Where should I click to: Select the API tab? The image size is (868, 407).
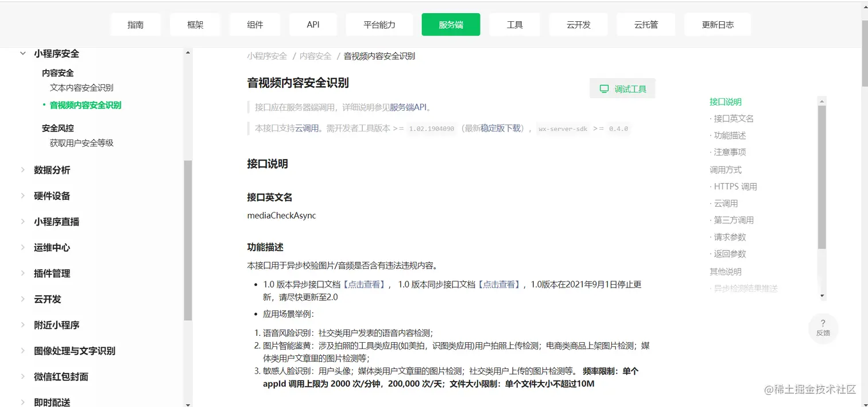(313, 25)
